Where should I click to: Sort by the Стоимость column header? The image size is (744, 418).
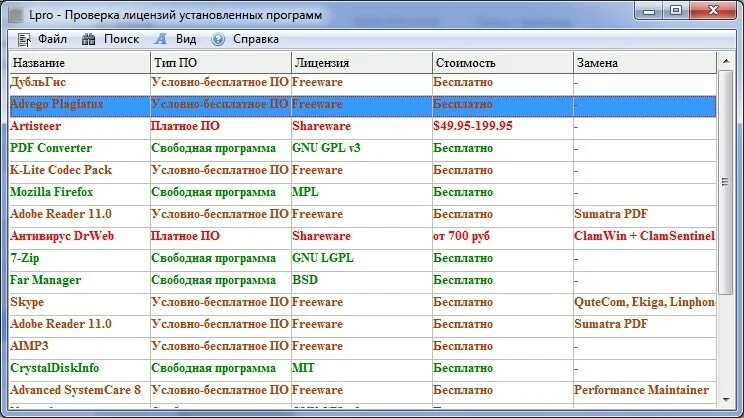point(502,63)
